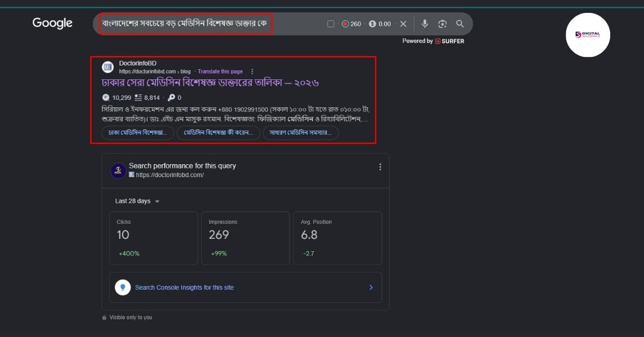Click the lock icon by Visible only to you
Image resolution: width=644 pixels, height=337 pixels.
104,318
